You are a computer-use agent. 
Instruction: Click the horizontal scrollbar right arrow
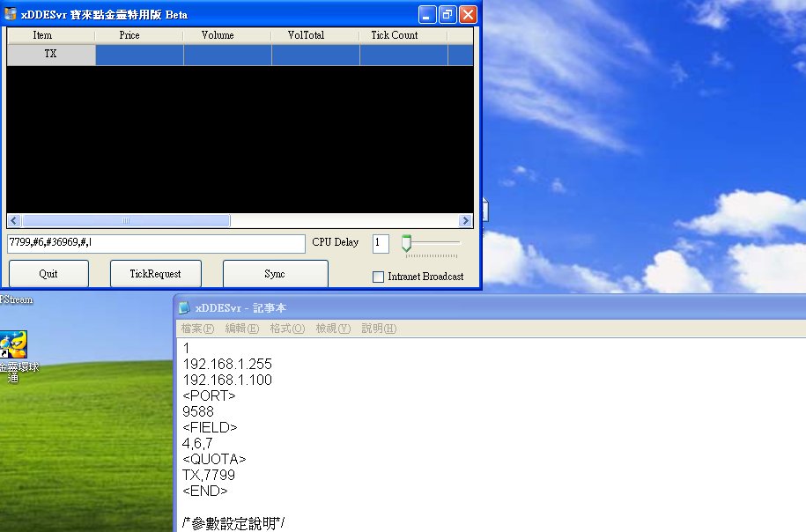coord(466,220)
